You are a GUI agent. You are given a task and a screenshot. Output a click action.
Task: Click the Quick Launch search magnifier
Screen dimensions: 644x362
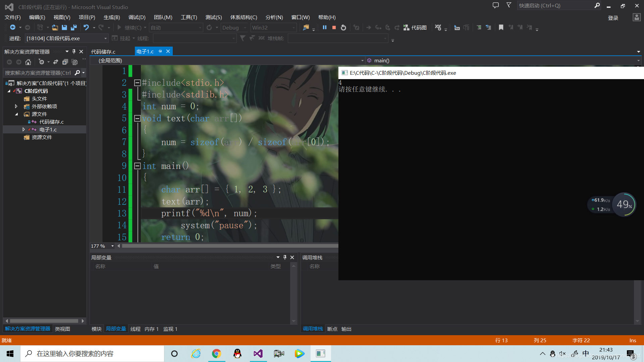[x=597, y=5]
